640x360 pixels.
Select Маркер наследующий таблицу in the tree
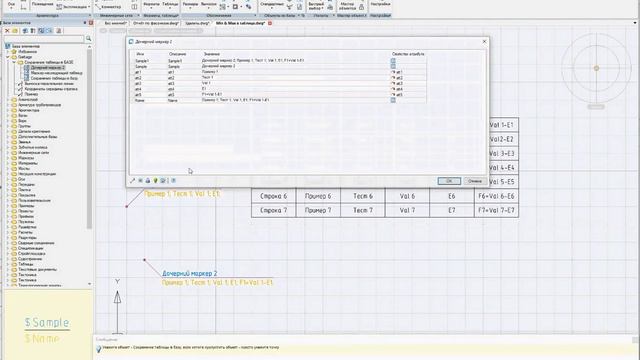(56, 73)
